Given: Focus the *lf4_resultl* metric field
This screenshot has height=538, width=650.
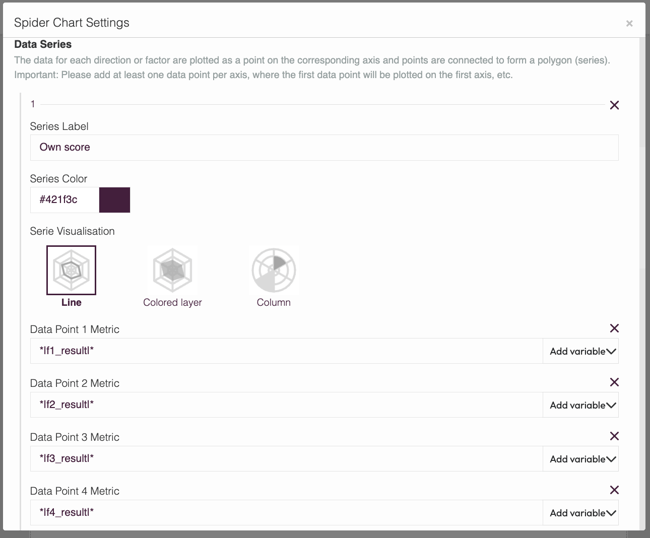Looking at the screenshot, I should click(286, 513).
